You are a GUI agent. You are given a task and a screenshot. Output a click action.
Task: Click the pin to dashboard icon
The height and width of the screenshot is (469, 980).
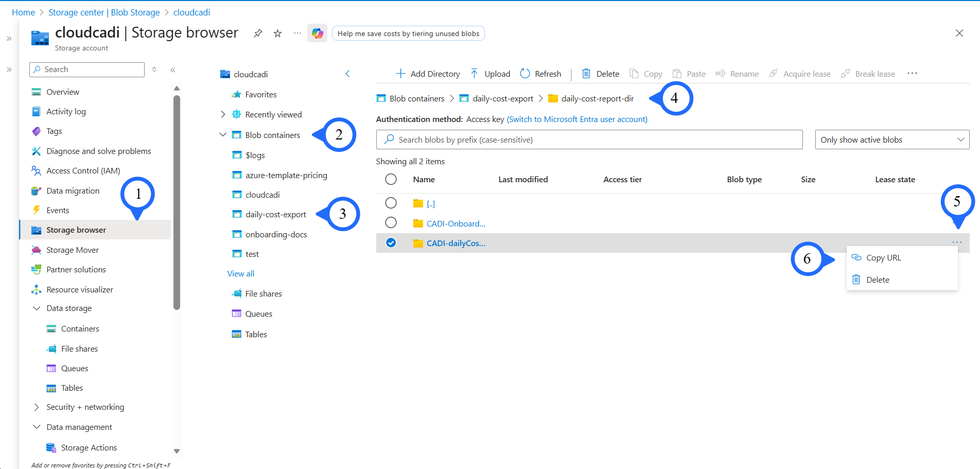pos(258,33)
